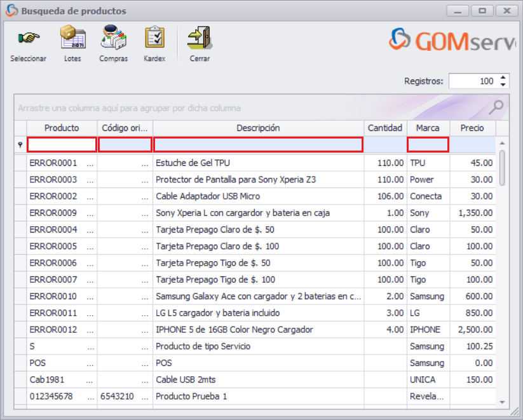Open the Lotes inventory icon

[72, 38]
